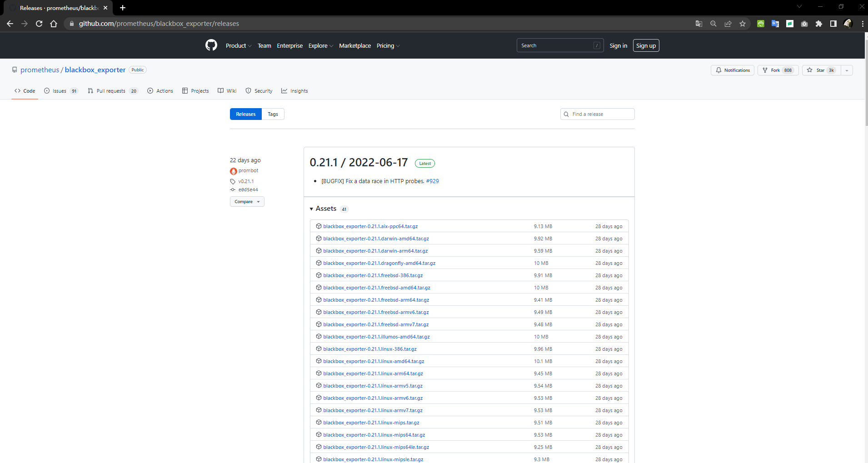
Task: Switch to the Code tab
Action: click(25, 91)
